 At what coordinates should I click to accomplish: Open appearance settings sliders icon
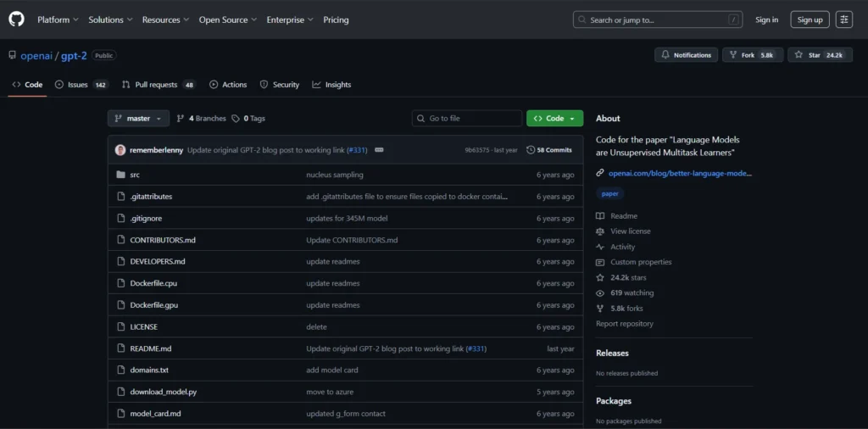tap(844, 19)
